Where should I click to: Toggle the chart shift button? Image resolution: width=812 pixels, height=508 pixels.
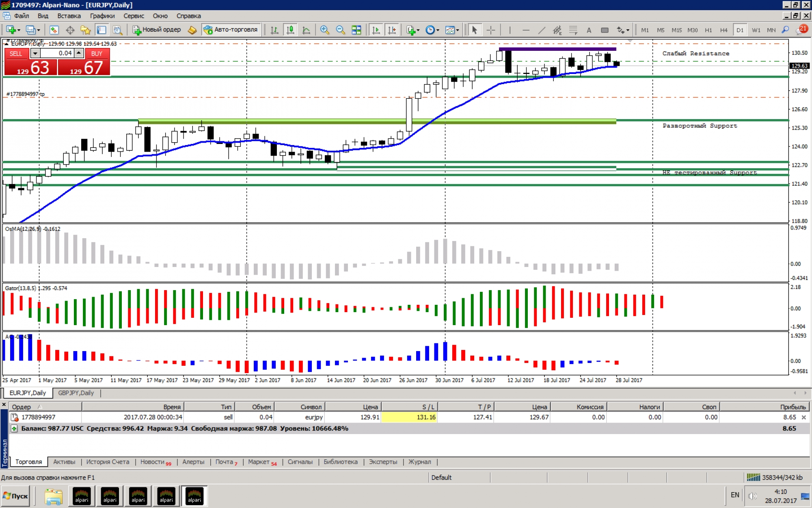click(x=392, y=30)
